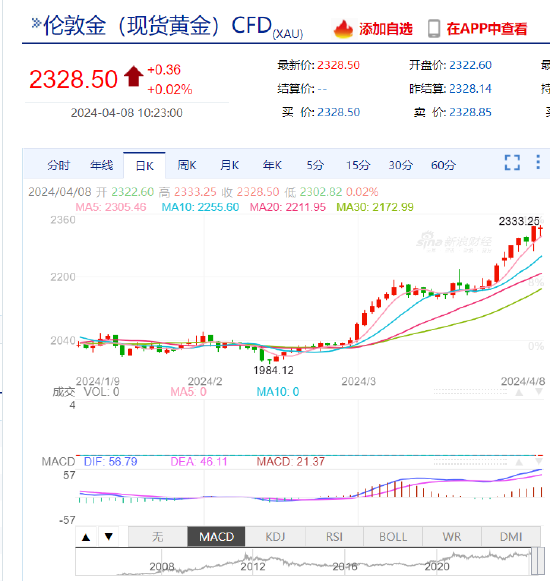The image size is (550, 581).
Task: Open the 5分 minute chart
Action: tap(315, 165)
